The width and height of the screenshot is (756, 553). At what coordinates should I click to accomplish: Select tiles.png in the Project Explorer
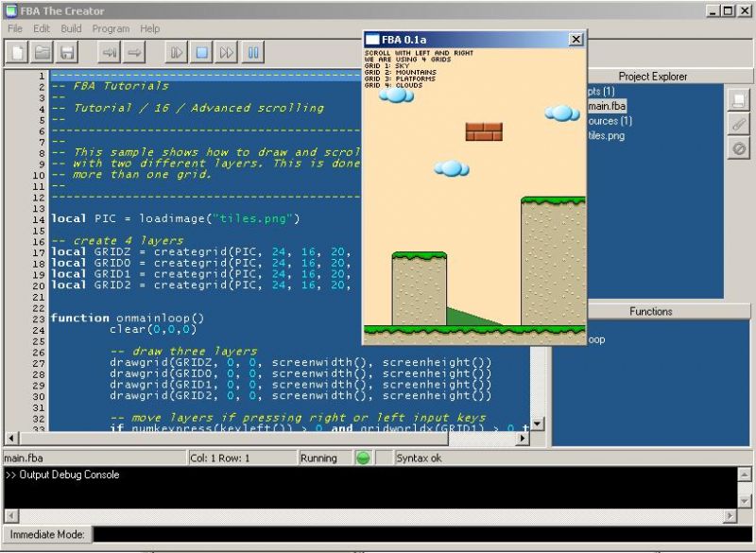pos(606,136)
